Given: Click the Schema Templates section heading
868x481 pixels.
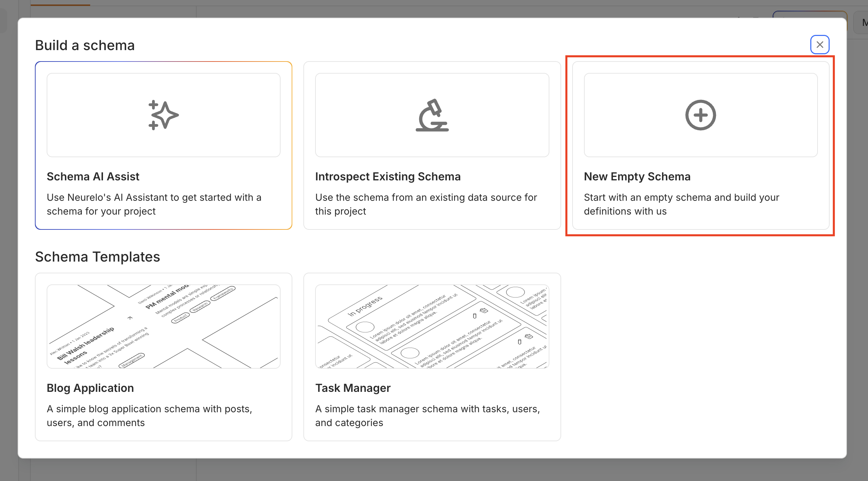Looking at the screenshot, I should tap(97, 257).
